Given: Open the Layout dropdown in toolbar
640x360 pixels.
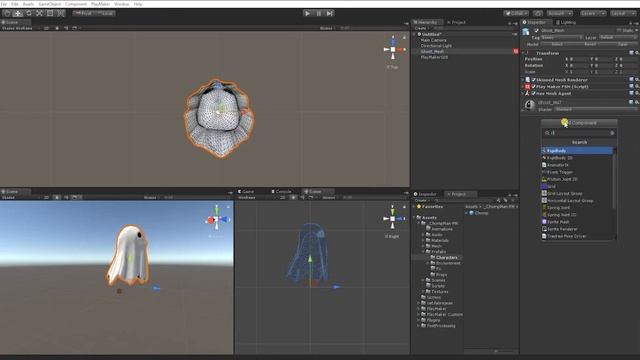Looking at the screenshot, I should 623,13.
